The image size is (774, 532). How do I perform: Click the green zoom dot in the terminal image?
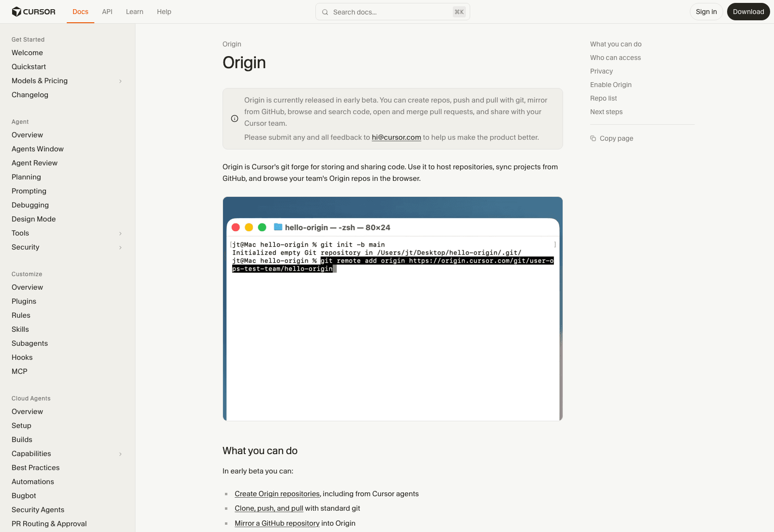tap(262, 227)
